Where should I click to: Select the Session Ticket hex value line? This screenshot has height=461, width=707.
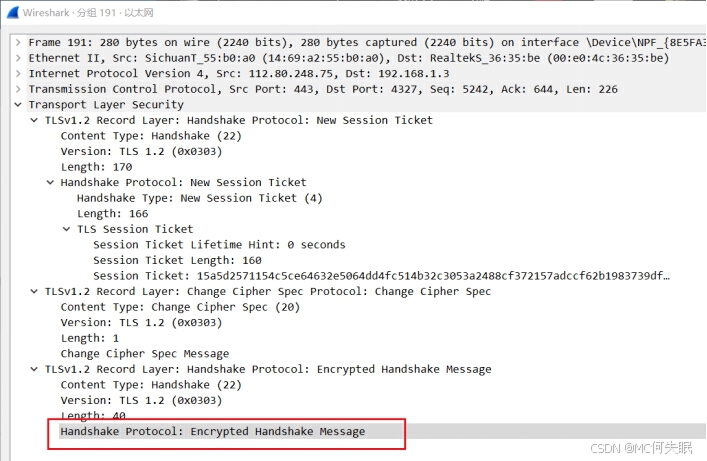click(380, 275)
